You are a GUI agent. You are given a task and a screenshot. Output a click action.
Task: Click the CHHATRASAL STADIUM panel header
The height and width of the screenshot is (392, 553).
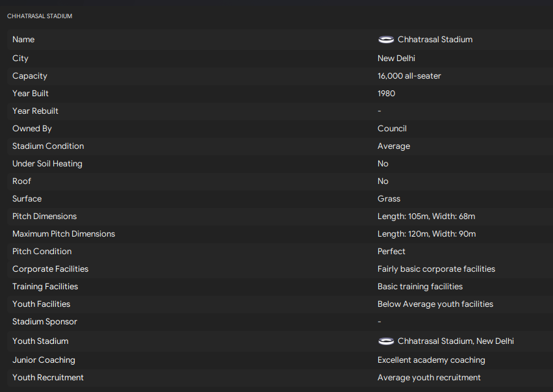tap(40, 16)
